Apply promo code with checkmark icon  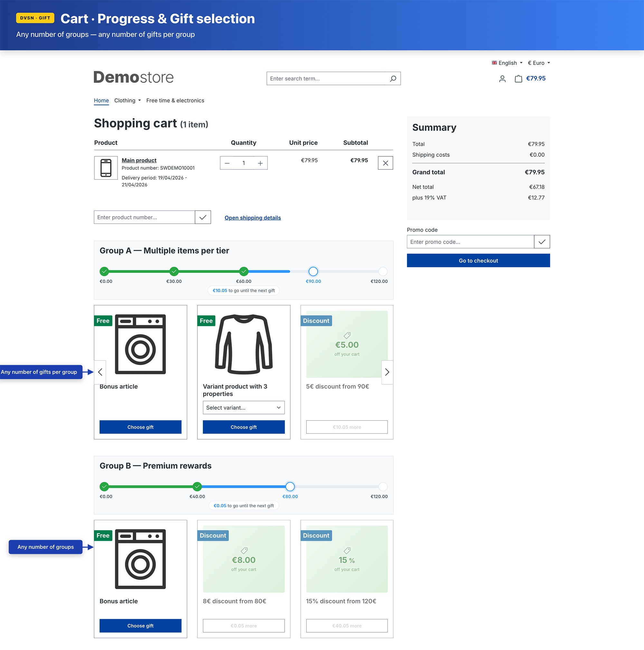[541, 242]
